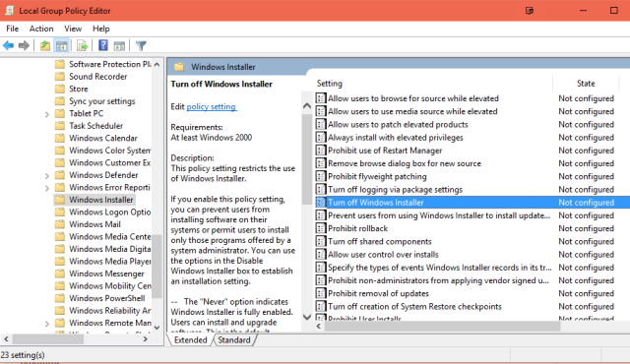Select the Windows Media Player tree folder
The width and height of the screenshot is (630, 364).
(x=110, y=262)
